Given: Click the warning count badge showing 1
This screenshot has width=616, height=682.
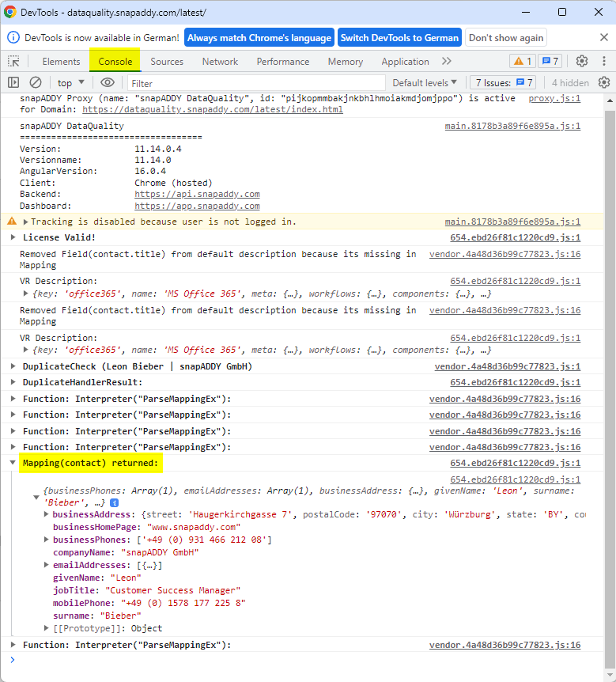Looking at the screenshot, I should pyautogui.click(x=523, y=62).
